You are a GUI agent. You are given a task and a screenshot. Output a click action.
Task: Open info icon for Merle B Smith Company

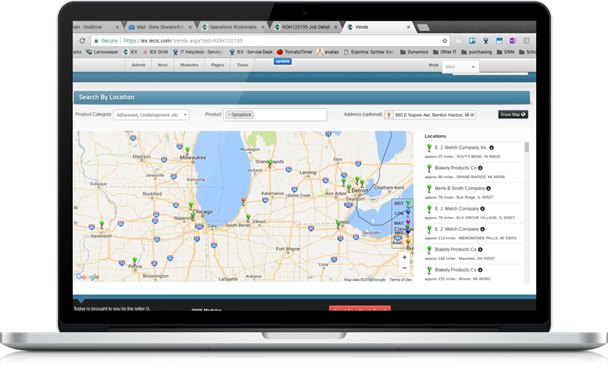[489, 188]
